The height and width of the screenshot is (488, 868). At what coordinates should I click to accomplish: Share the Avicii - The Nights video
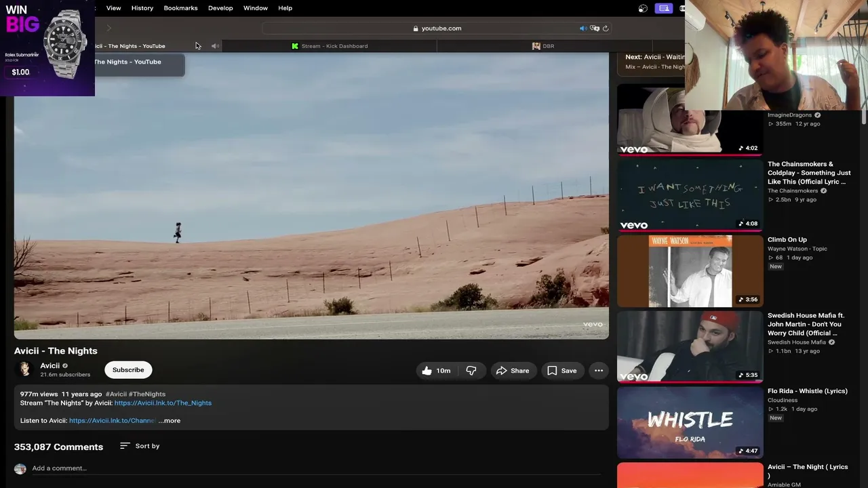(x=513, y=371)
